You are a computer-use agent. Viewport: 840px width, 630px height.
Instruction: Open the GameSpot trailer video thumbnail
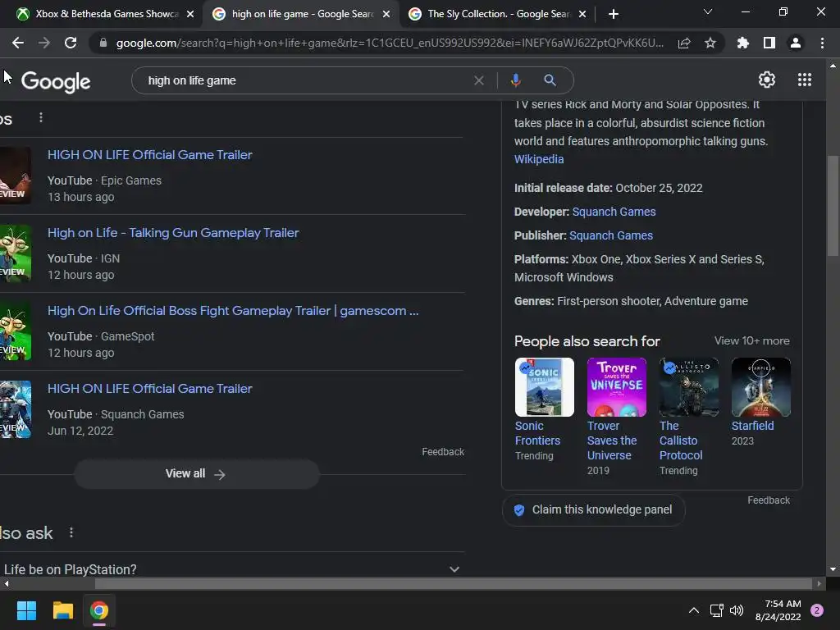pos(16,331)
